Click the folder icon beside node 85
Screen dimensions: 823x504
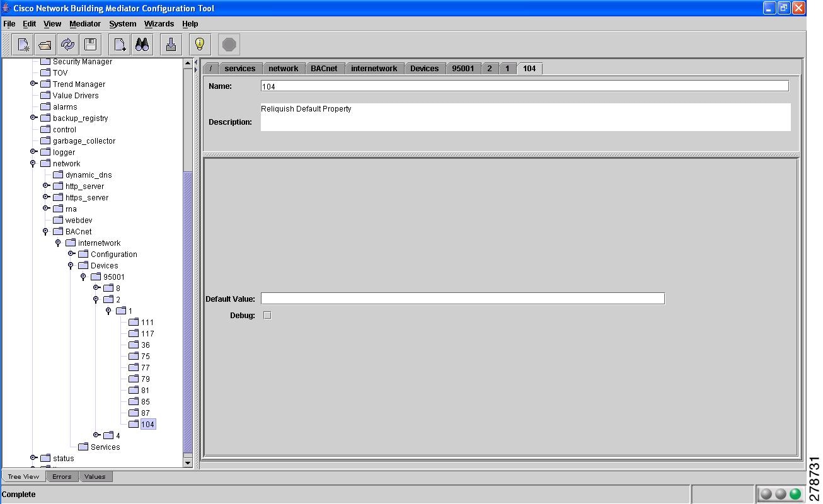(x=134, y=401)
